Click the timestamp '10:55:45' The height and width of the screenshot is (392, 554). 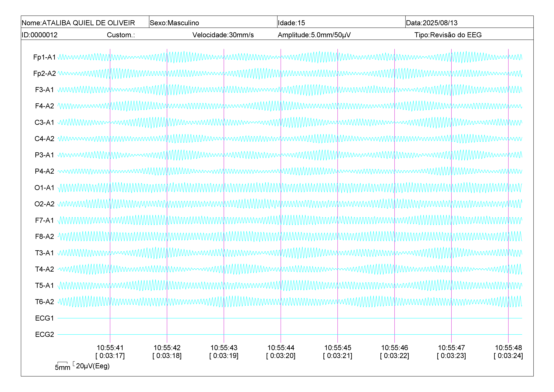[x=338, y=348]
